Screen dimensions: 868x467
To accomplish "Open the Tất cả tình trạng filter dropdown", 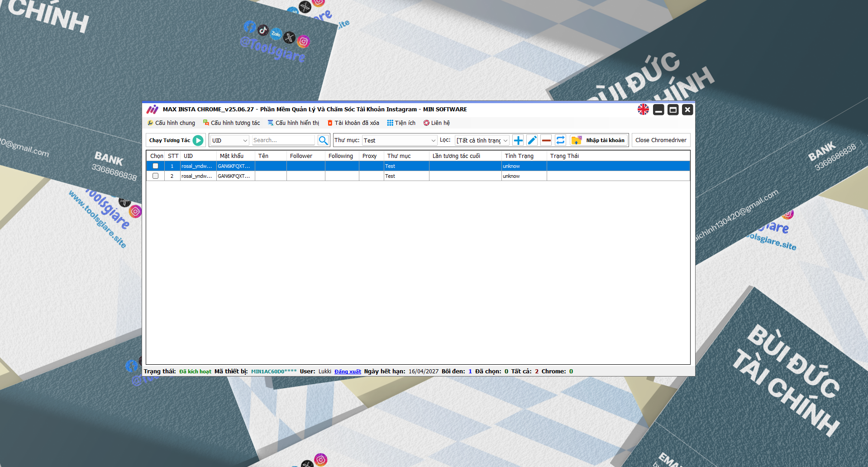I will tap(482, 140).
